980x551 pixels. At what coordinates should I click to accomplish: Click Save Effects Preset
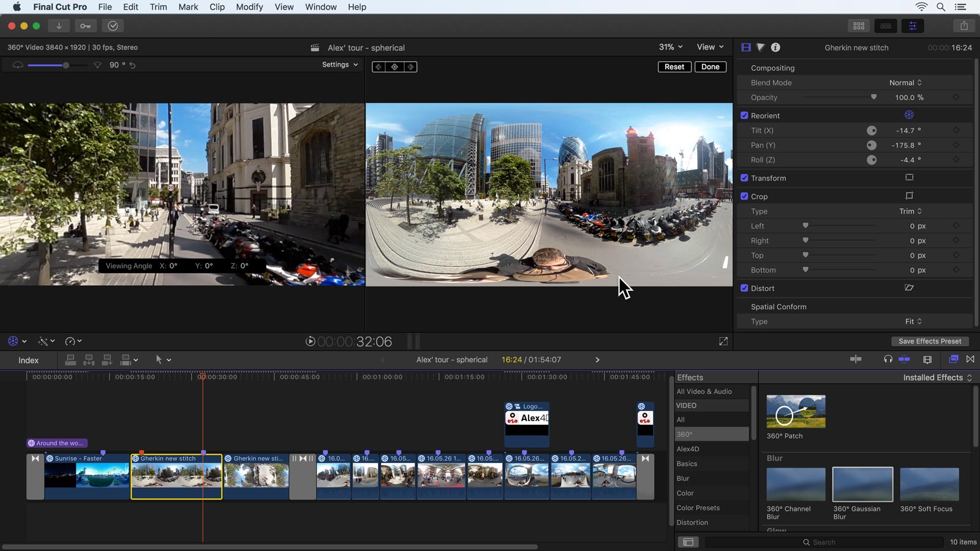coord(930,341)
